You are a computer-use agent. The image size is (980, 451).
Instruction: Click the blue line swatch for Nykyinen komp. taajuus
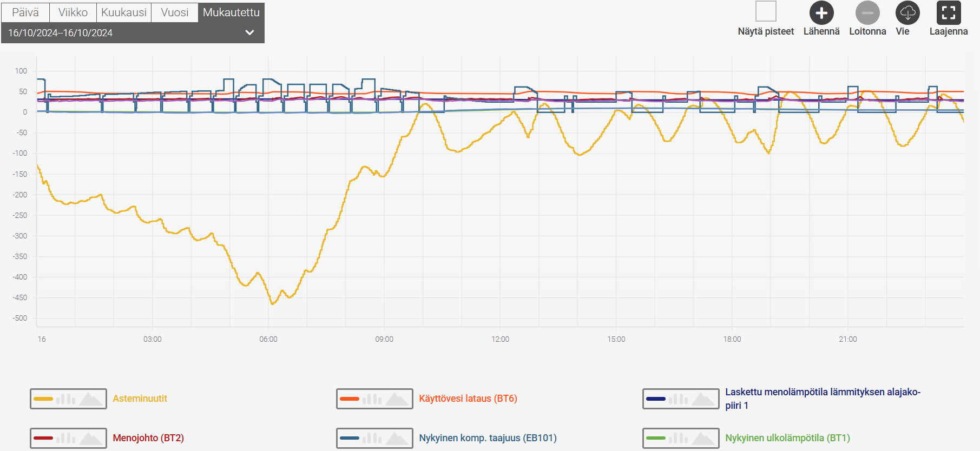350,438
